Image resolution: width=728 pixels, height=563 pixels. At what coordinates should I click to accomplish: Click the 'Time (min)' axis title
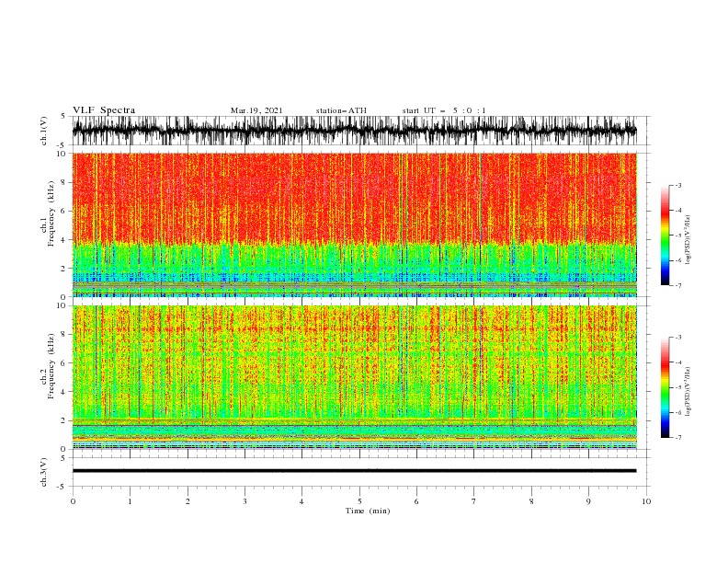368,511
